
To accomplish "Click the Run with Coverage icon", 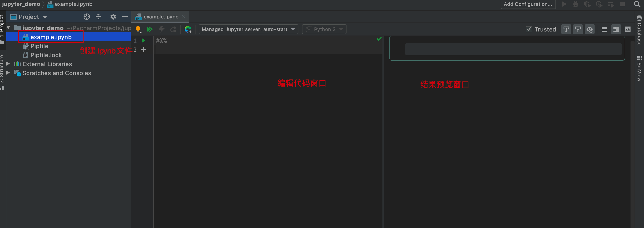I will tap(587, 4).
